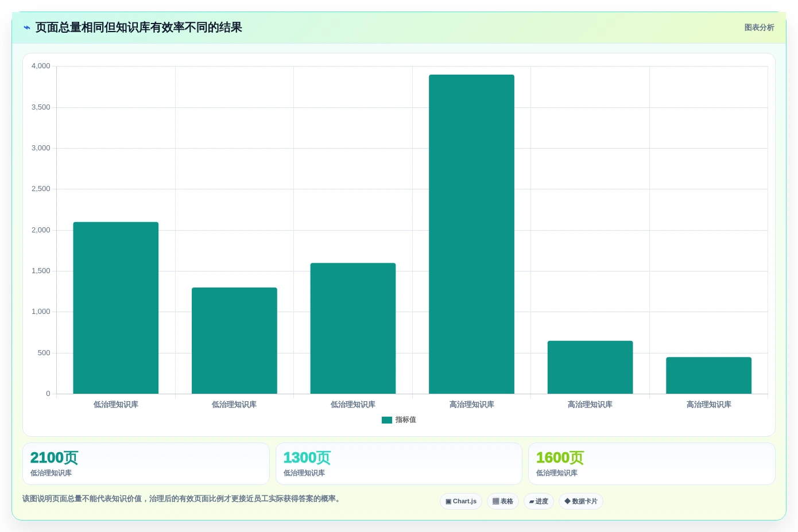Image resolution: width=798 pixels, height=532 pixels.
Task: Click the 500 y-axis label
Action: [x=44, y=353]
